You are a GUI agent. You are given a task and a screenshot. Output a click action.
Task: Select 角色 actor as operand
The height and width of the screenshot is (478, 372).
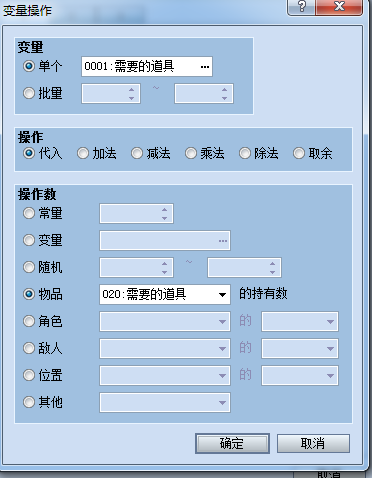(29, 321)
